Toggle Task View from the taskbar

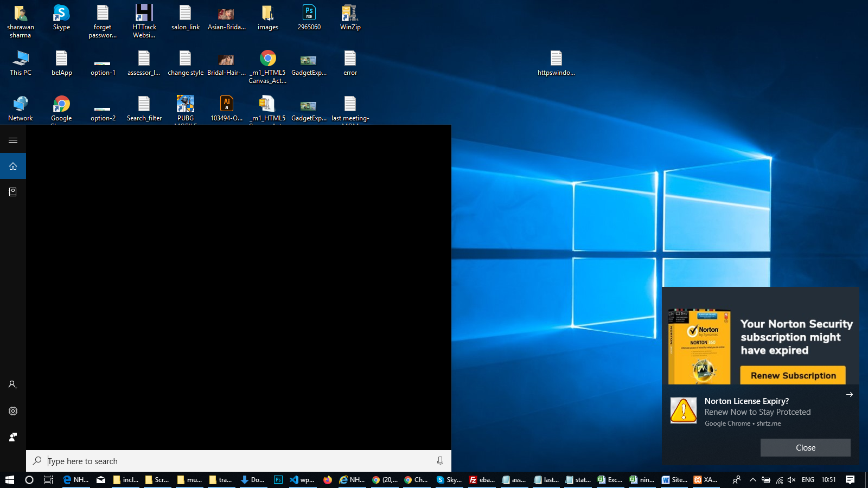[x=48, y=480]
